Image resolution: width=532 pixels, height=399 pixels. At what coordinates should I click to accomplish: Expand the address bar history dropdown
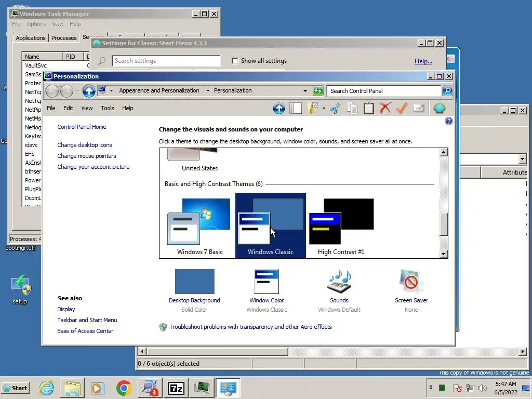pos(305,91)
